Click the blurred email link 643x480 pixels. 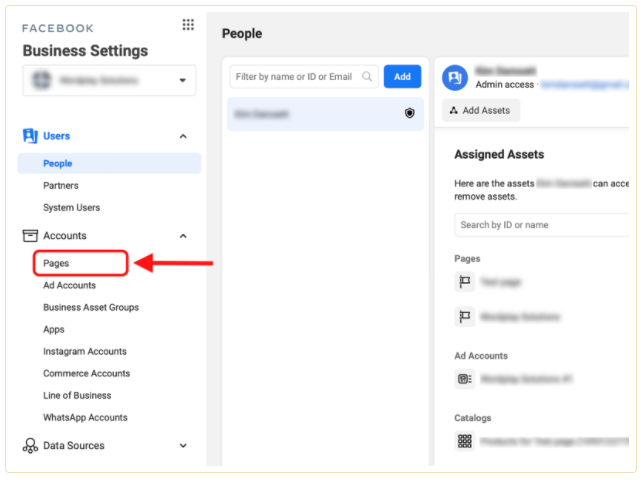(x=584, y=85)
